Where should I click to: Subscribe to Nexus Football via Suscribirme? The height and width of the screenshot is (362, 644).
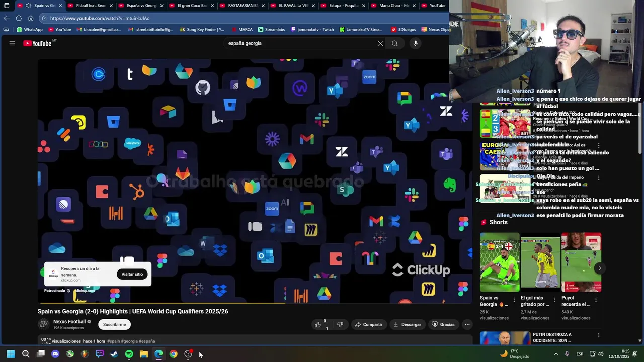pos(114,325)
